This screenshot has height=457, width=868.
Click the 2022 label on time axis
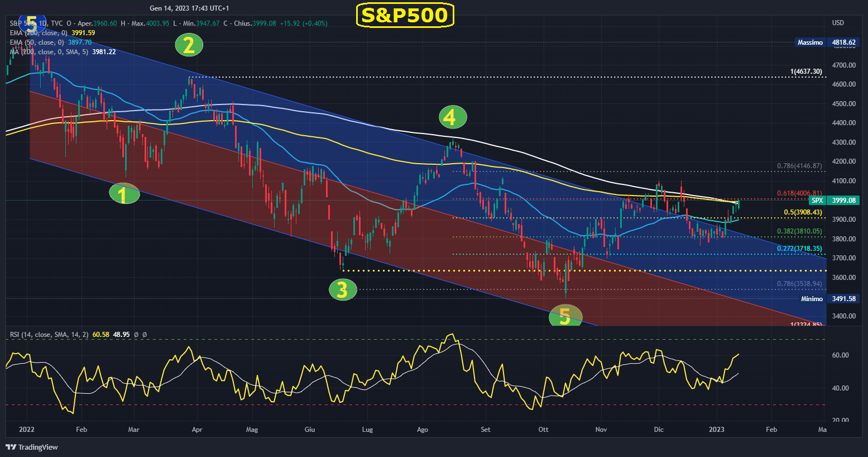(27, 430)
